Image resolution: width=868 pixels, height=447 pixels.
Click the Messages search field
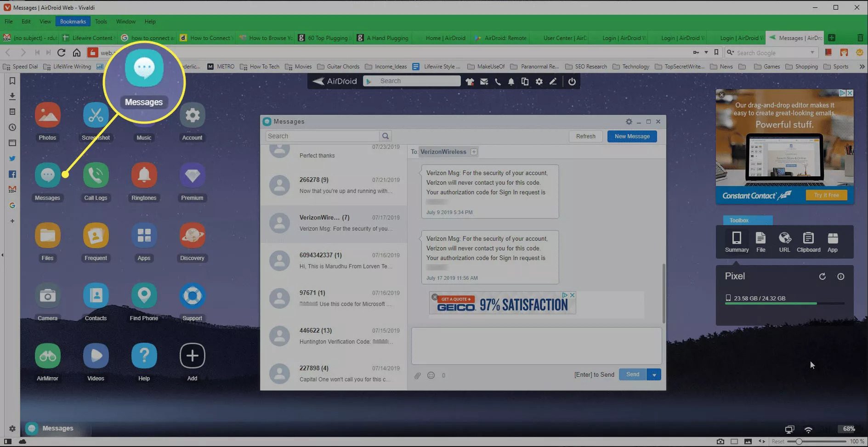pos(322,136)
